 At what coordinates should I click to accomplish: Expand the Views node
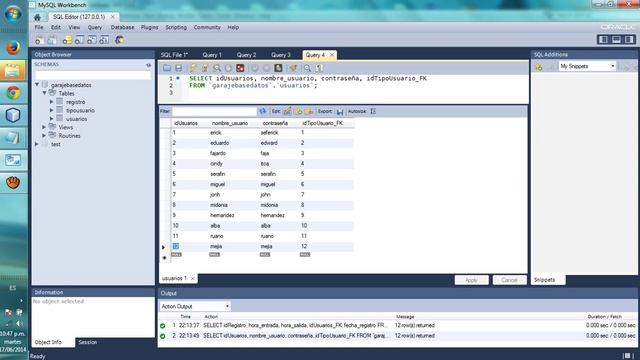coord(44,127)
